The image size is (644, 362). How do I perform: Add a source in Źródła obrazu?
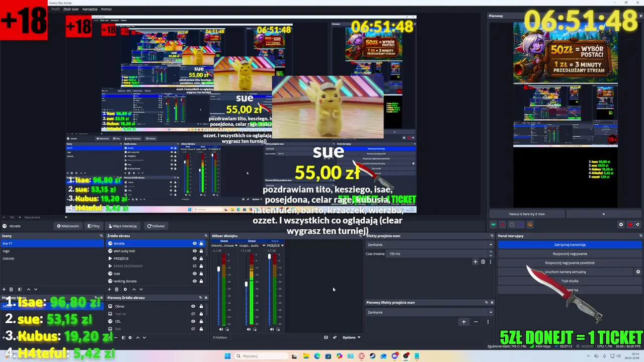tap(109, 289)
